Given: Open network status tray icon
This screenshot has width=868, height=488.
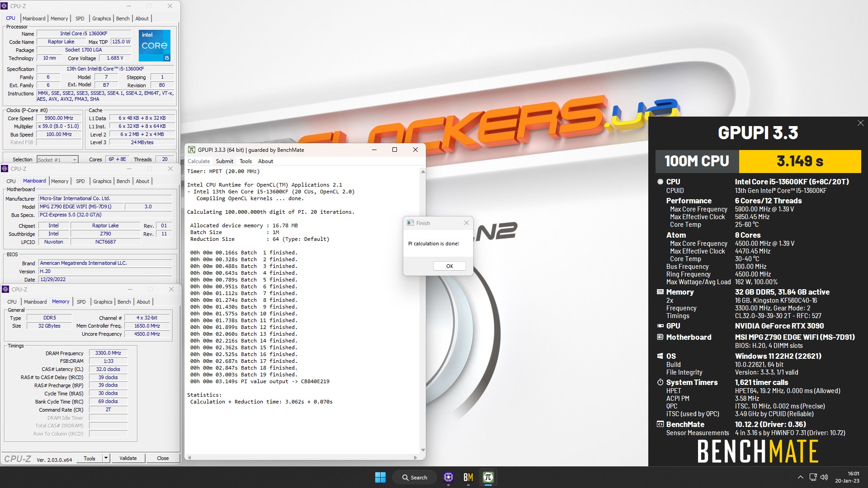Looking at the screenshot, I should 813,477.
